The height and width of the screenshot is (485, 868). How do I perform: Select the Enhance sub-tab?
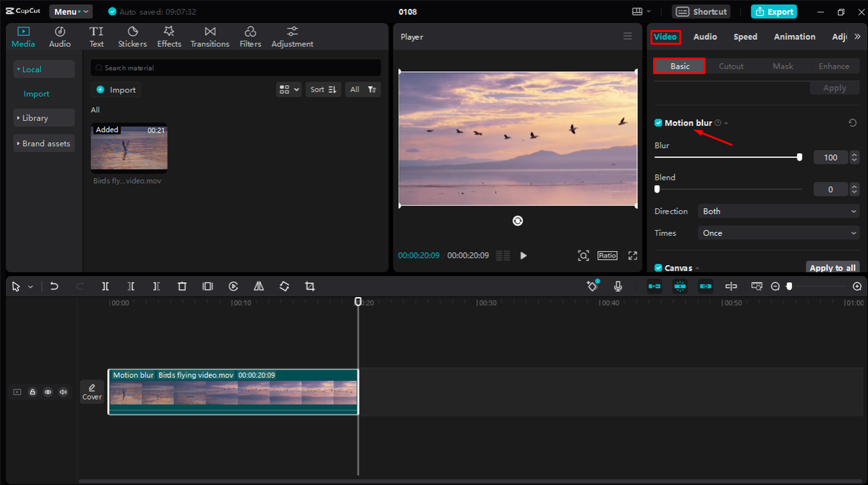pos(834,66)
